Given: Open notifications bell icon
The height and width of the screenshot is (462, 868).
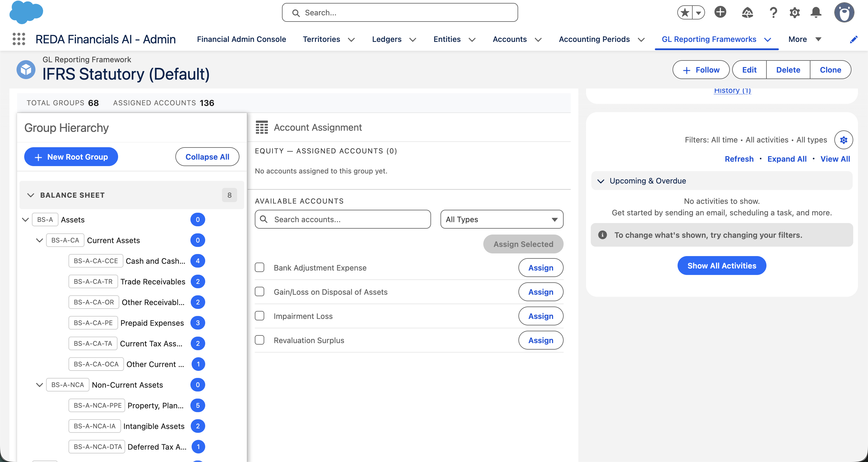Looking at the screenshot, I should (x=816, y=12).
